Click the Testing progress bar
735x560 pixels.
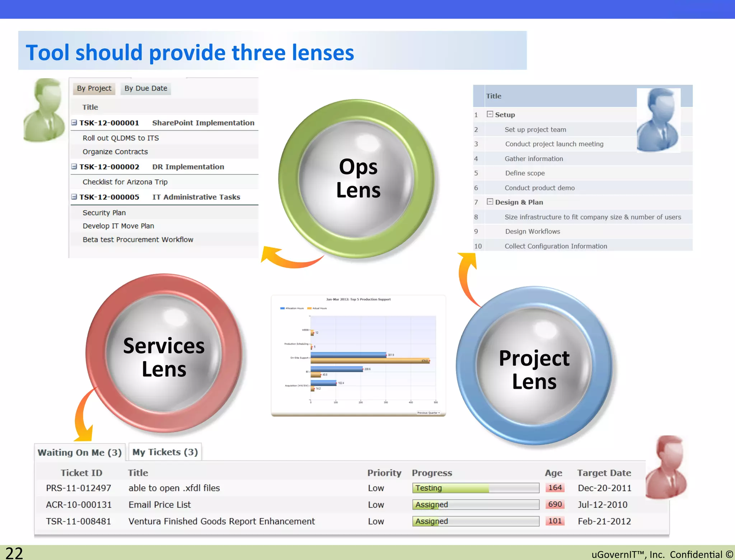point(476,488)
